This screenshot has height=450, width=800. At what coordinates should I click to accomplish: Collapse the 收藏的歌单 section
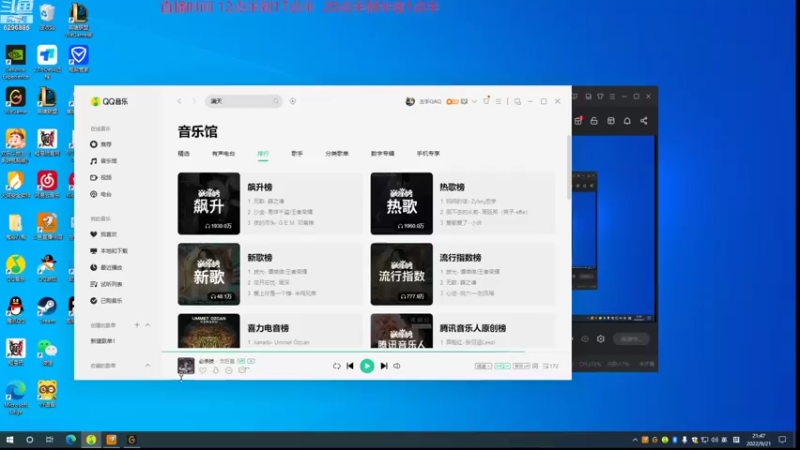click(x=148, y=365)
